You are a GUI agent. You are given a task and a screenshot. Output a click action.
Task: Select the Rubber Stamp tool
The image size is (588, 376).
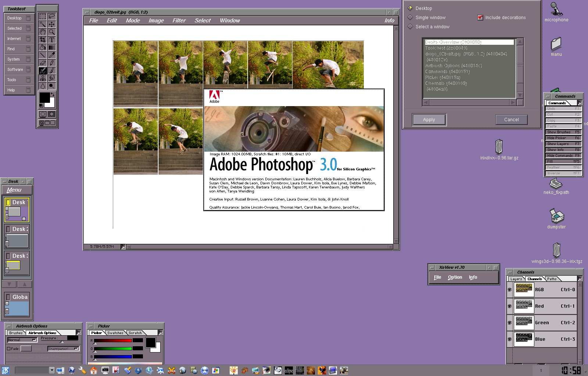click(x=43, y=78)
